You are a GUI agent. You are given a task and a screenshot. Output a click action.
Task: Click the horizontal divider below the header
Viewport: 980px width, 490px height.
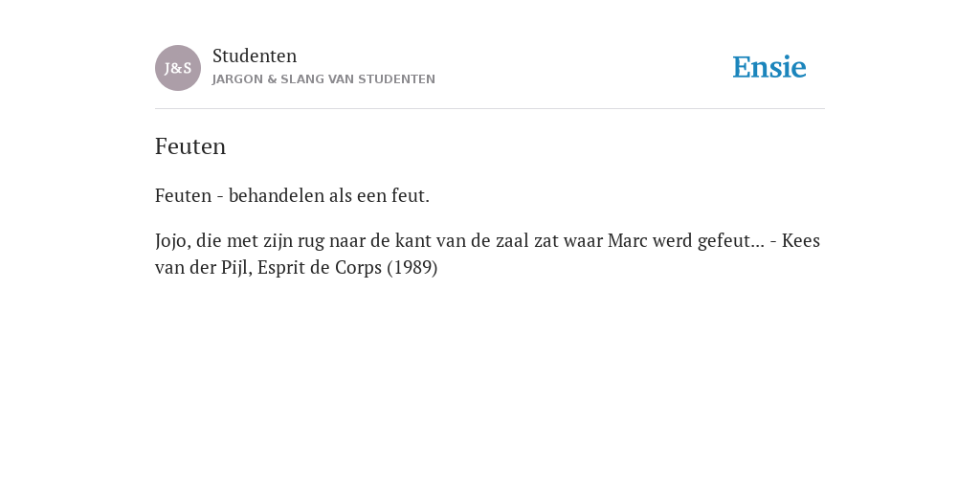tap(490, 109)
